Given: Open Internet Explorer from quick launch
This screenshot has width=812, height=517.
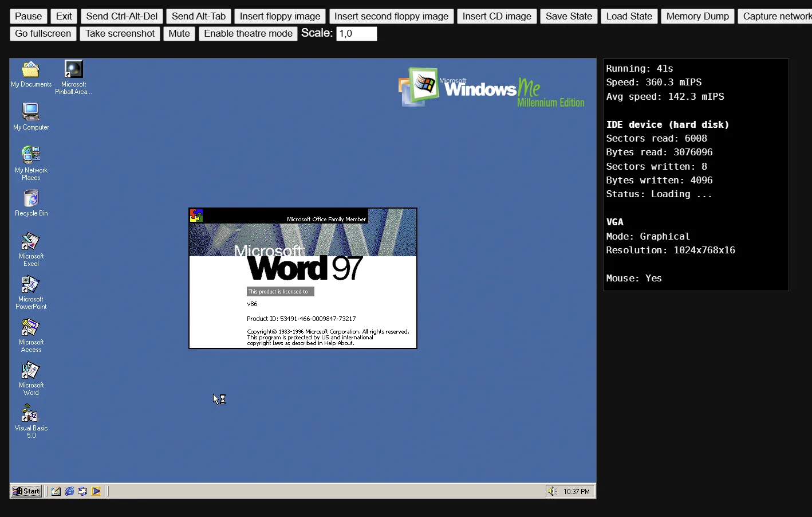Looking at the screenshot, I should pyautogui.click(x=69, y=491).
